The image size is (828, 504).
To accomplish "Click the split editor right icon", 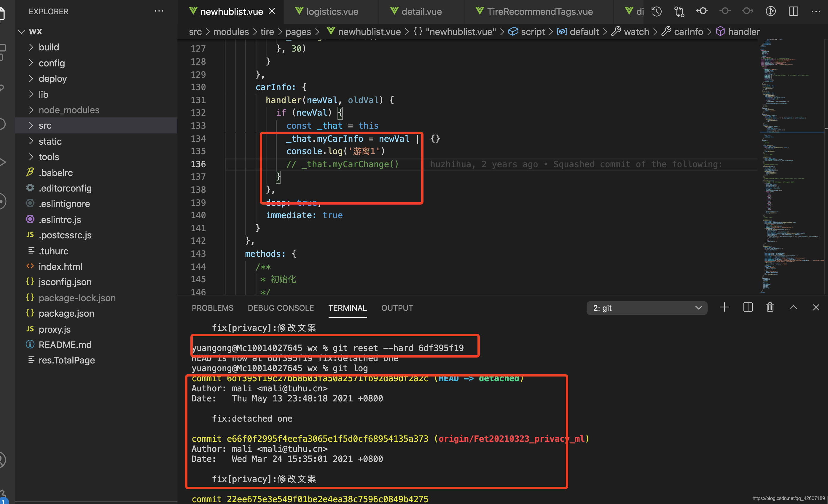I will coord(793,12).
